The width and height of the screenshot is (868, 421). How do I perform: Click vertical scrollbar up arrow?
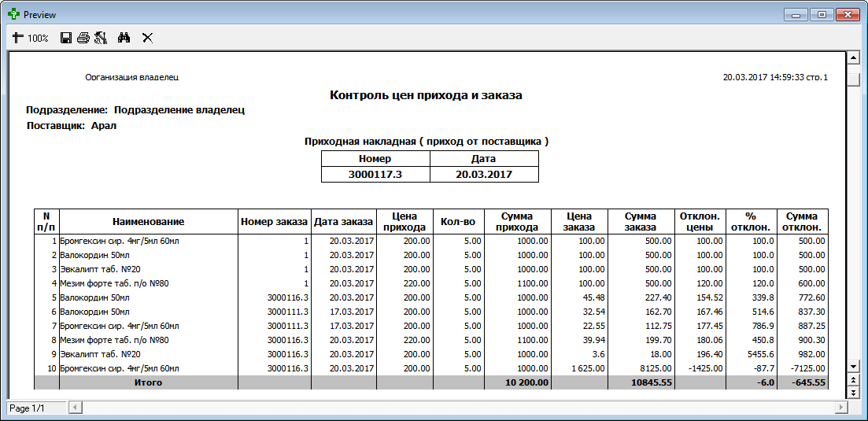(853, 57)
